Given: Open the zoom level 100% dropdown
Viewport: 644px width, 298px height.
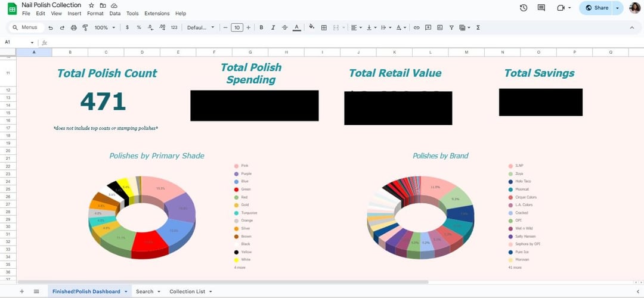Looking at the screenshot, I should [105, 27].
